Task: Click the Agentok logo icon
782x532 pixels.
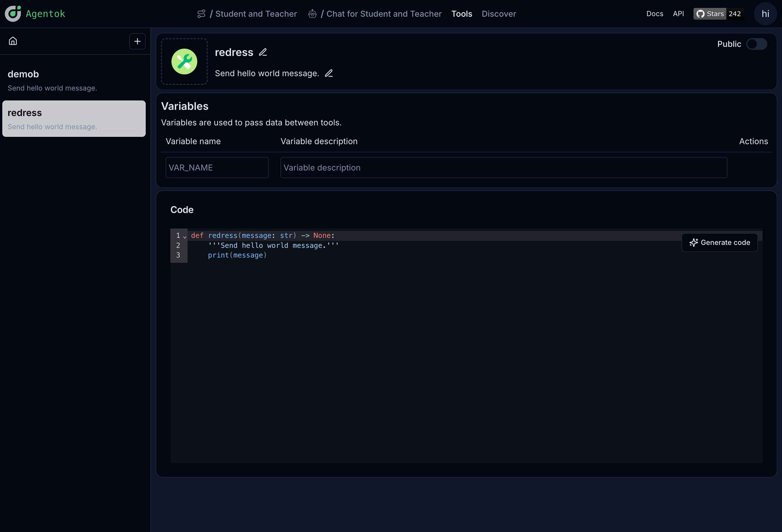Action: [13, 14]
